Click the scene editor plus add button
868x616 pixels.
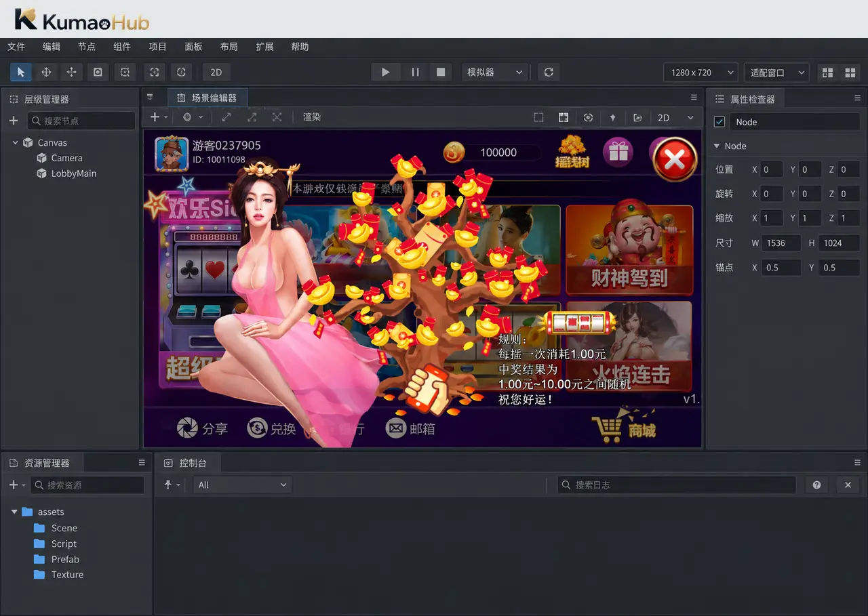pyautogui.click(x=155, y=117)
